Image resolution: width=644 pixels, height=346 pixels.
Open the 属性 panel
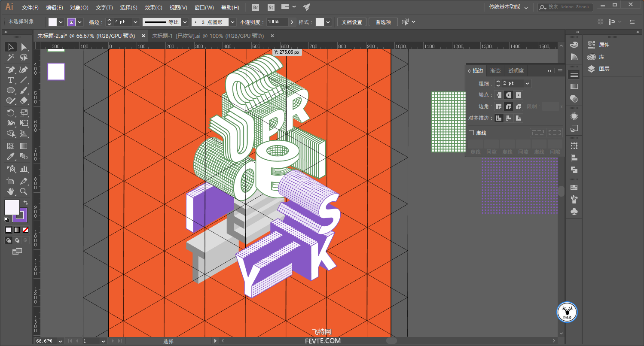pyautogui.click(x=598, y=45)
